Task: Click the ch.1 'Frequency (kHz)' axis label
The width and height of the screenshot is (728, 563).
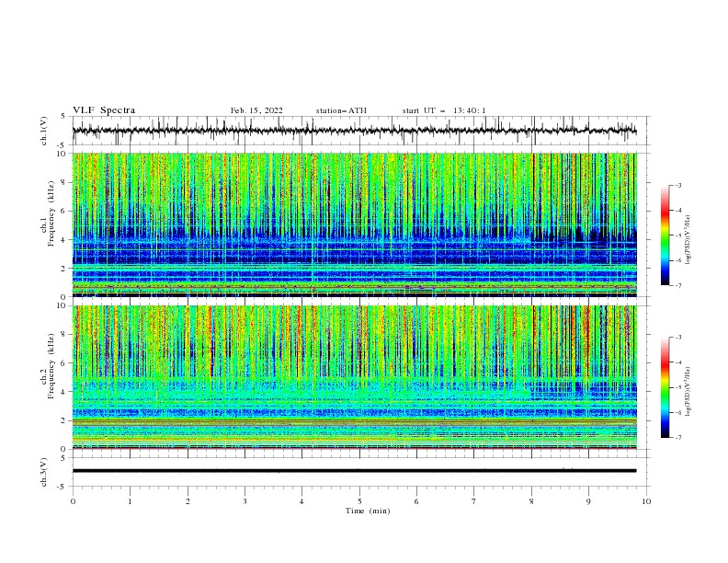Action: (51, 214)
